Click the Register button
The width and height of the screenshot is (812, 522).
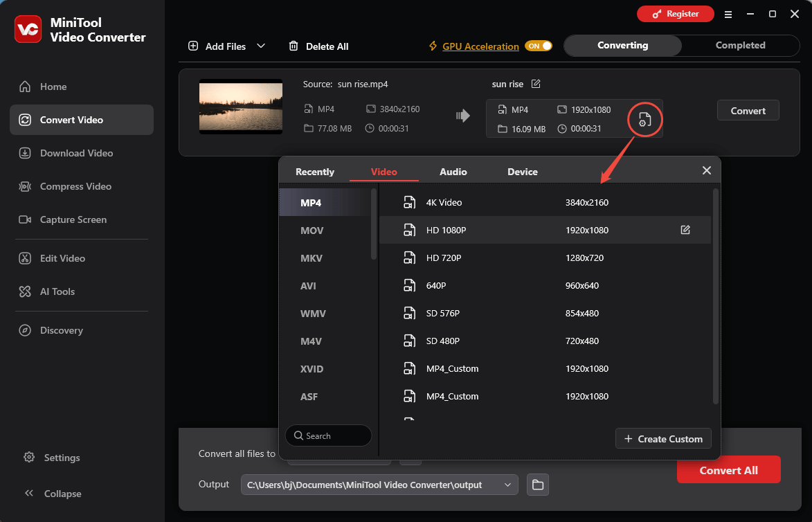click(676, 14)
